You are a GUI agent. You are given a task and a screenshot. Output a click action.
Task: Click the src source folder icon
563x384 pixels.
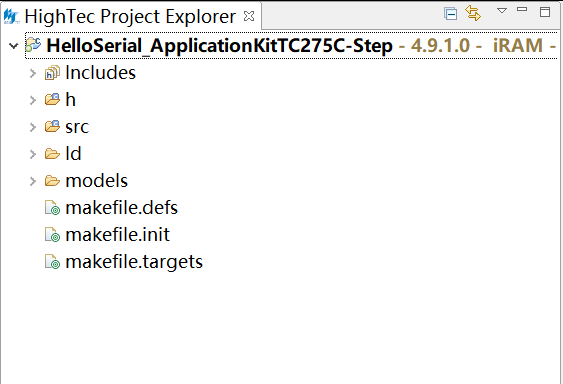point(52,126)
